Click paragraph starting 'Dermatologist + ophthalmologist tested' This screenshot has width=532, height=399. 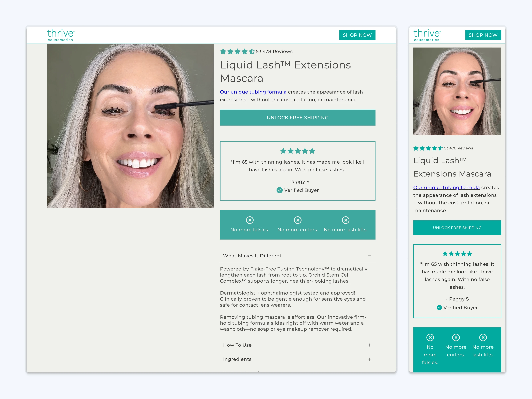(x=293, y=299)
